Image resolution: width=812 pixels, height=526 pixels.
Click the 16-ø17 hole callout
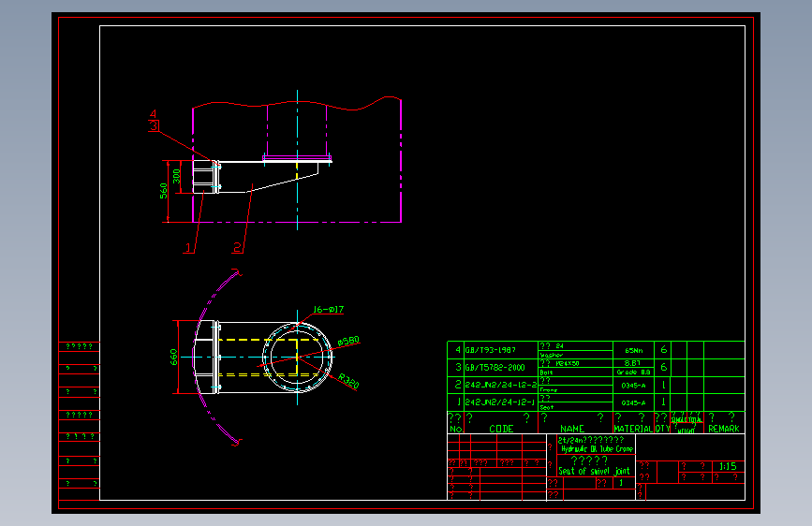[329, 309]
